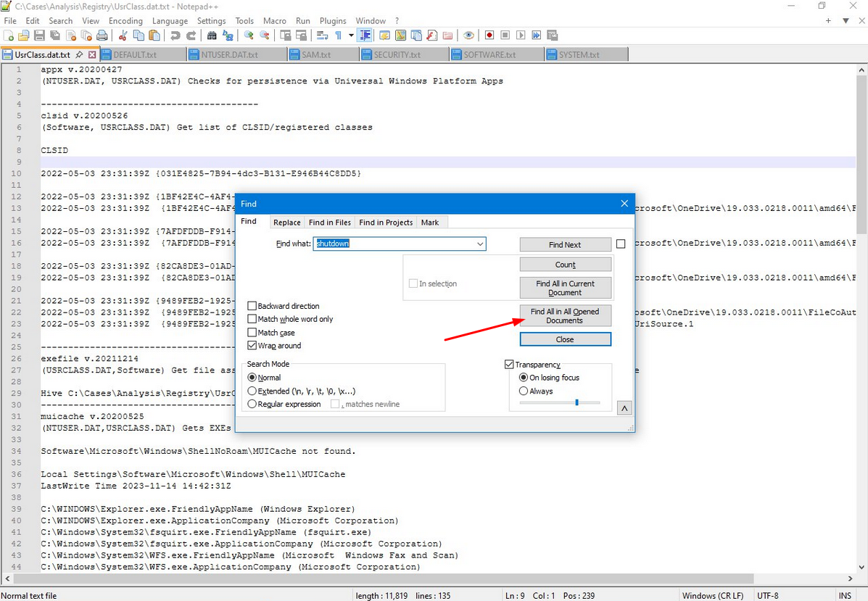Click the Print toolbar icon
The image size is (868, 601).
pos(102,36)
